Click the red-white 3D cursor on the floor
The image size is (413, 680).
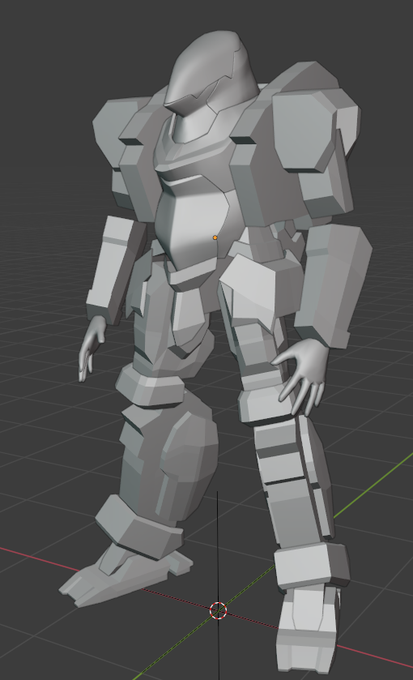point(218,610)
